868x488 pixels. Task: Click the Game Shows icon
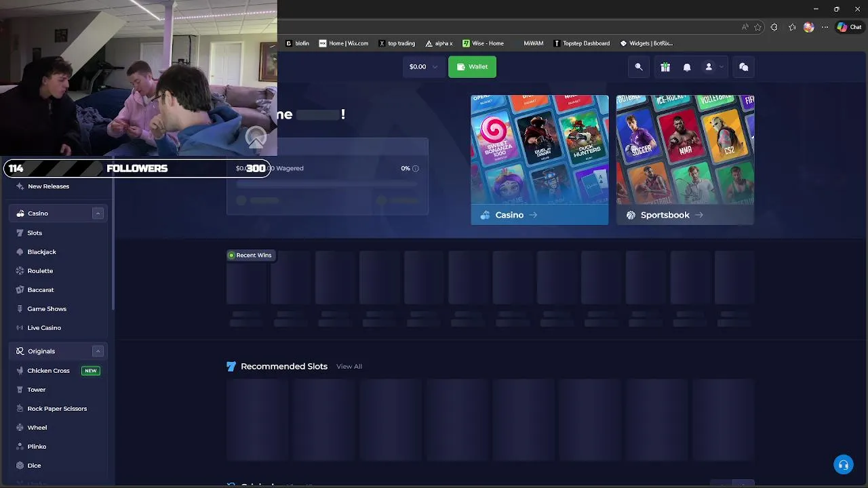[20, 308]
